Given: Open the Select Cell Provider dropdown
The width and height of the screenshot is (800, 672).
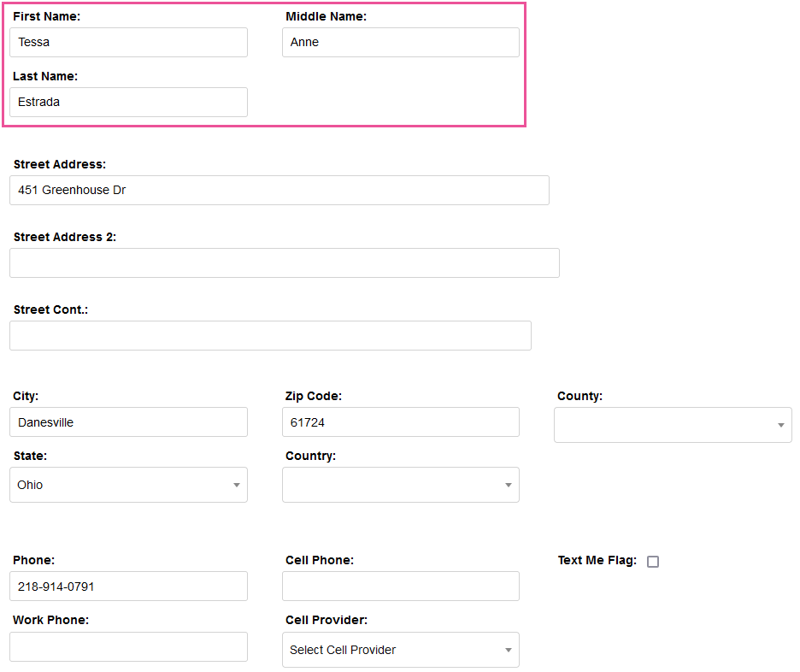Looking at the screenshot, I should (x=400, y=650).
